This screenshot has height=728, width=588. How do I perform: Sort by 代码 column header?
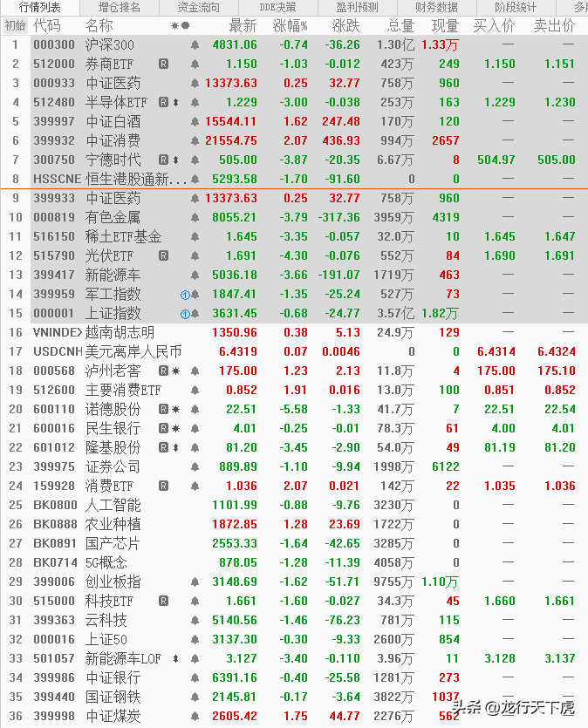47,25
